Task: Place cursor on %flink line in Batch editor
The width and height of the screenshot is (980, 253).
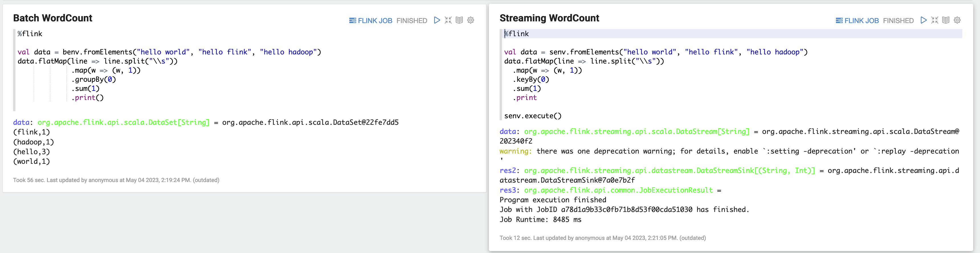Action: coord(30,34)
